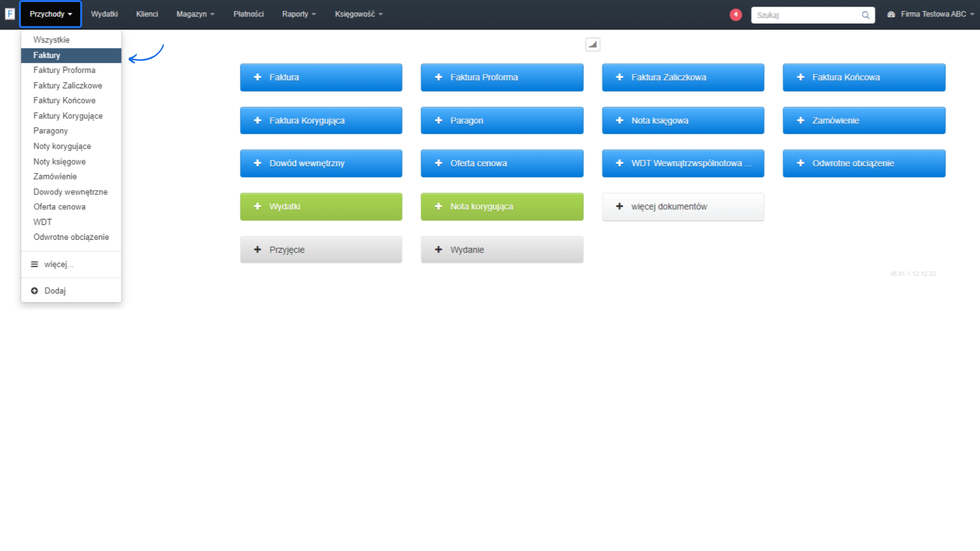The height and width of the screenshot is (551, 980).
Task: Select Faktury Proforma from the Przychody menu
Action: pos(64,70)
